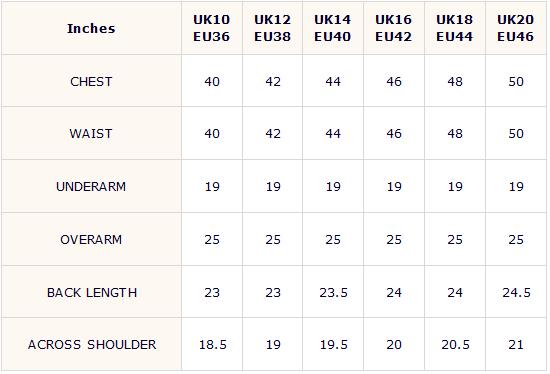Select the UK20 EU46 column header
550x374 pixels.
(x=516, y=28)
